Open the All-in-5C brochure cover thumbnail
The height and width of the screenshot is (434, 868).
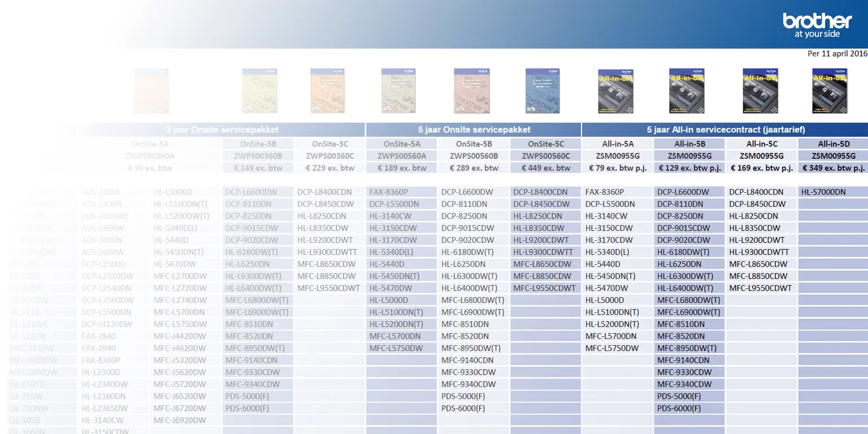tap(760, 91)
